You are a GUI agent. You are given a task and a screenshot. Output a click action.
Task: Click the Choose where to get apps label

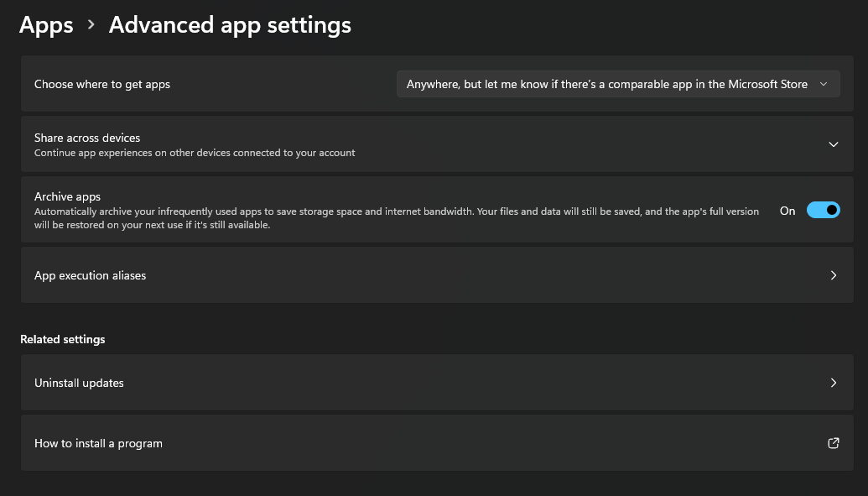click(102, 84)
